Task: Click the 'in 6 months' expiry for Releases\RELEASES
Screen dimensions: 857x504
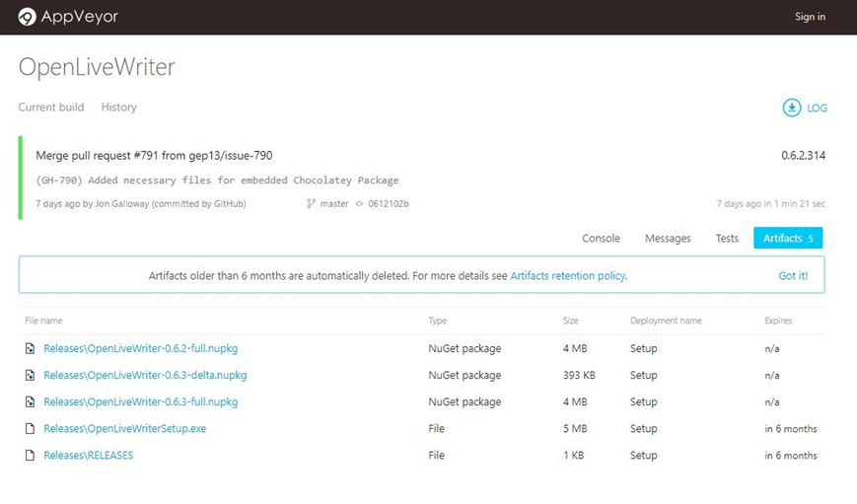Action: point(790,456)
